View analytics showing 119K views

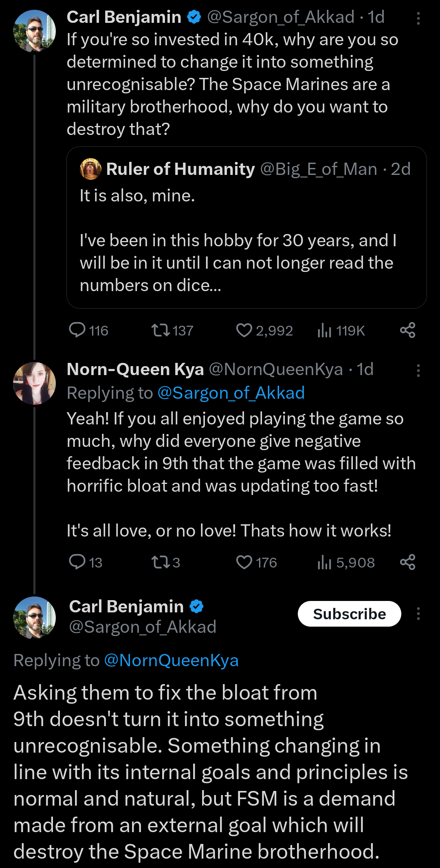click(324, 330)
